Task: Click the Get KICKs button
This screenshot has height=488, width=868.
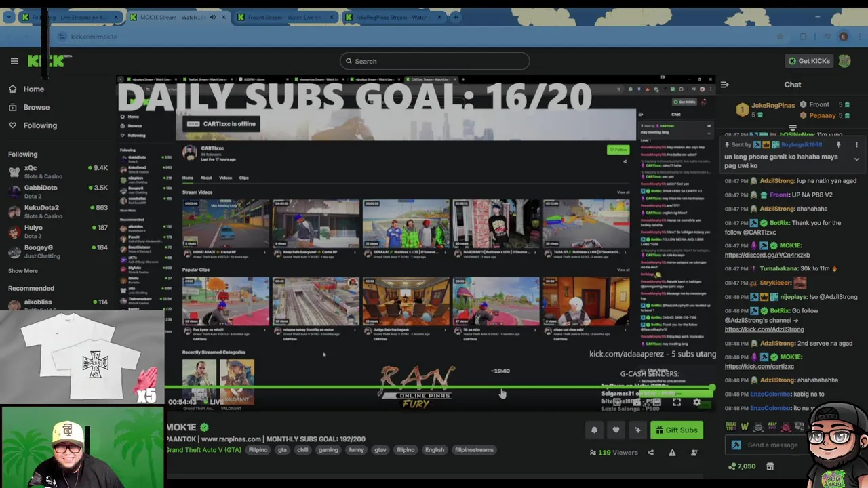Action: [x=808, y=61]
